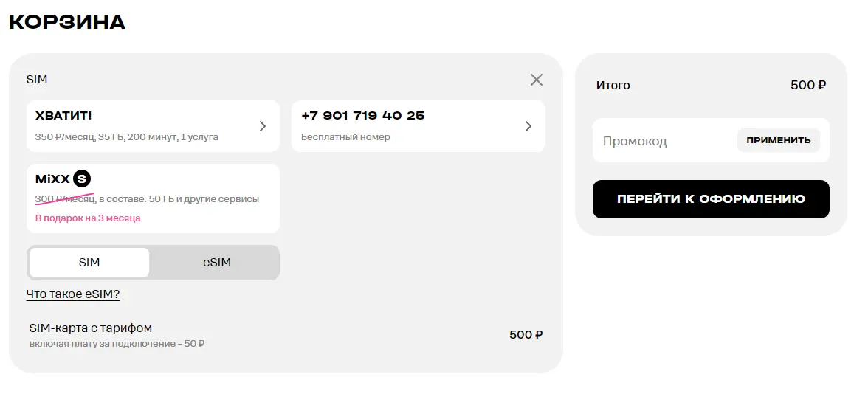This screenshot has width=868, height=394.
Task: Open the 'Что такое eSIM?' link
Action: 73,294
